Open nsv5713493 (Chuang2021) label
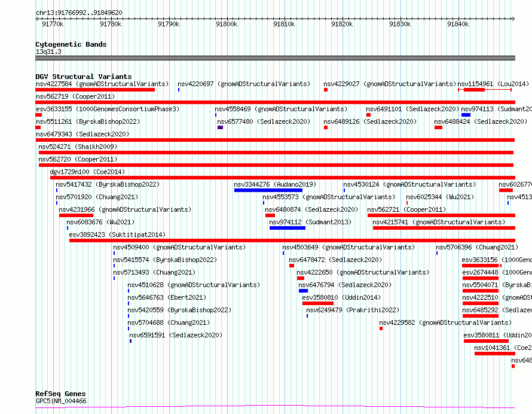 pyautogui.click(x=154, y=272)
